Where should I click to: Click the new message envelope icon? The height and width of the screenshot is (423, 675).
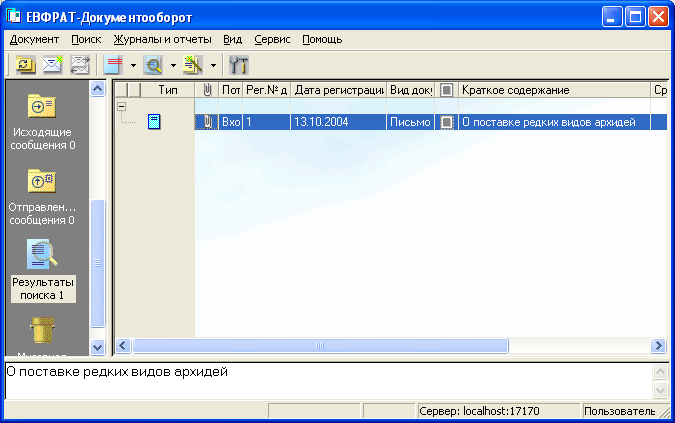(53, 65)
